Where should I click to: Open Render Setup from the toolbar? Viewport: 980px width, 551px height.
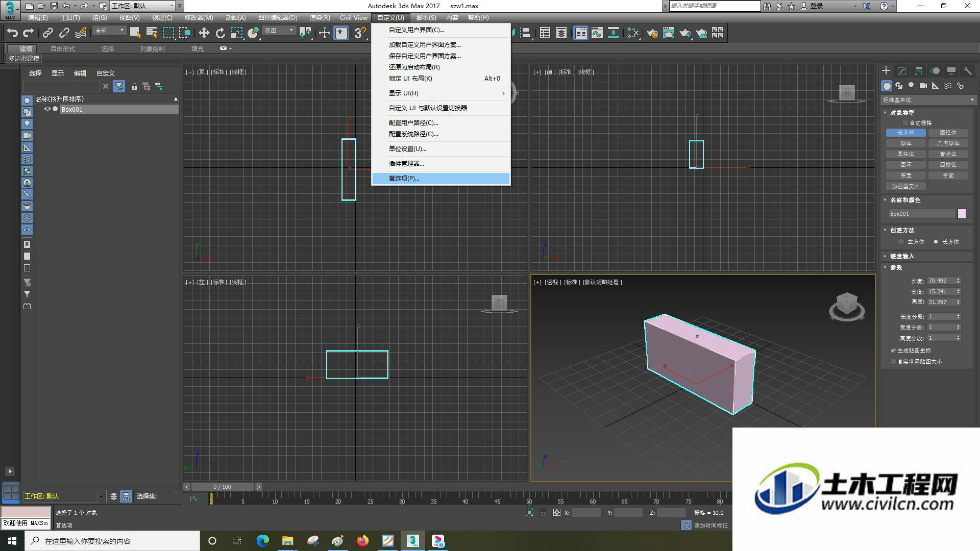point(652,33)
